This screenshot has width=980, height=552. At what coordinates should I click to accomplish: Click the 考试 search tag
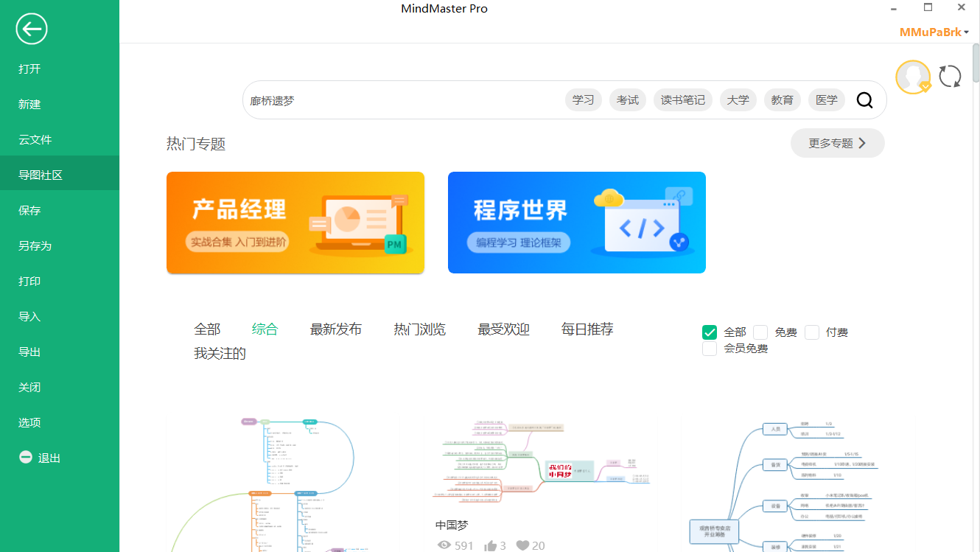click(628, 100)
